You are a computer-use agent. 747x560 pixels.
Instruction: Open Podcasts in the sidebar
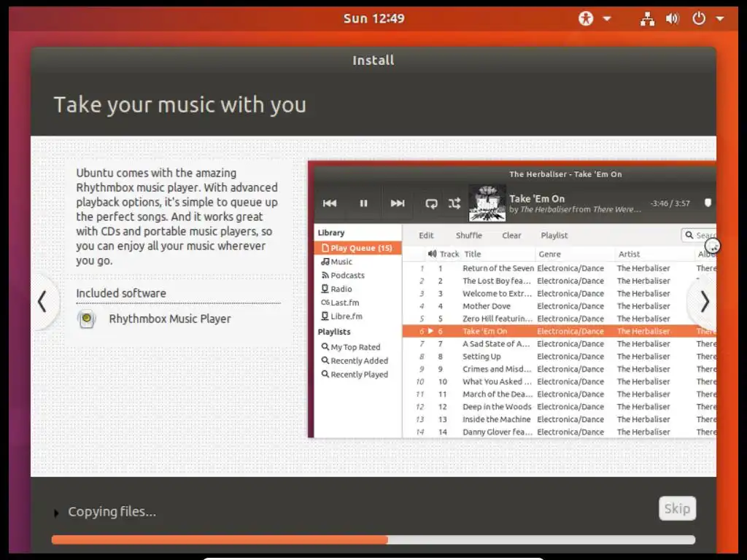pyautogui.click(x=343, y=275)
